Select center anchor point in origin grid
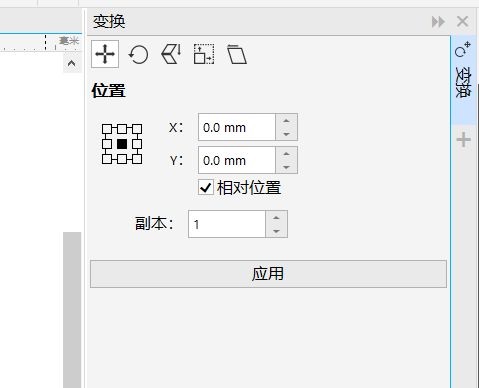The width and height of the screenshot is (479, 388). point(122,144)
